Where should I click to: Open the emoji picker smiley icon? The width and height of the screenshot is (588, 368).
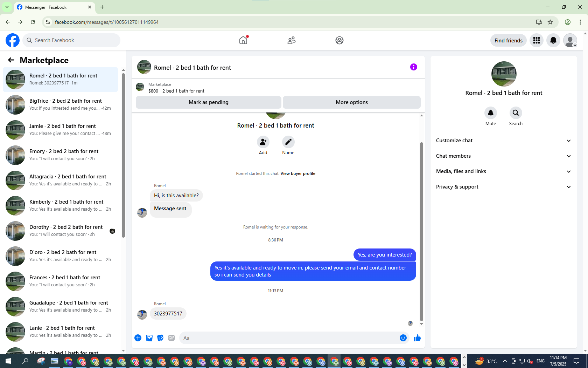click(403, 338)
